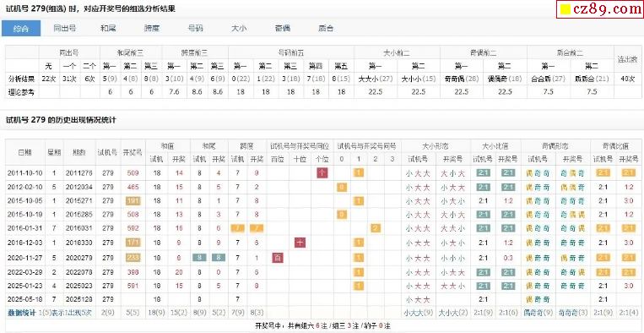Click the 偶偶奇(18) result cell
Screen dimensions: 644x333
pos(505,79)
